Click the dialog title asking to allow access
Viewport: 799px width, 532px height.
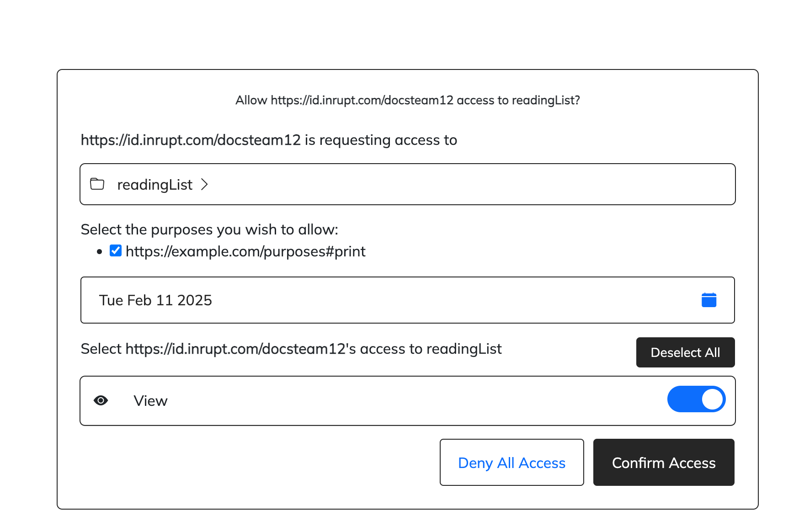(x=407, y=100)
